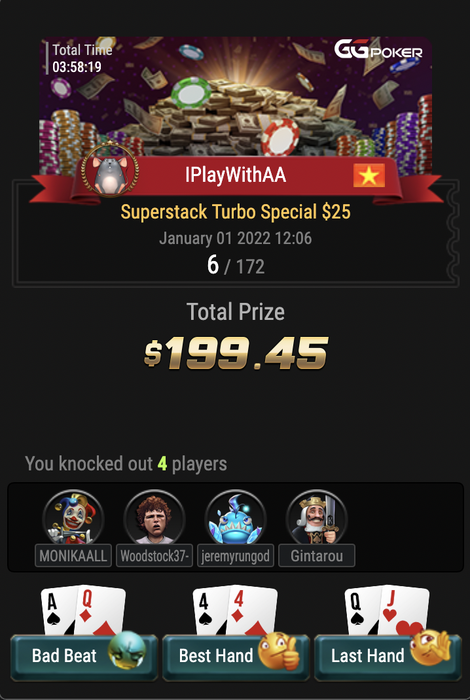Select Woodstock37-'s curly-haired avatar

(x=154, y=519)
